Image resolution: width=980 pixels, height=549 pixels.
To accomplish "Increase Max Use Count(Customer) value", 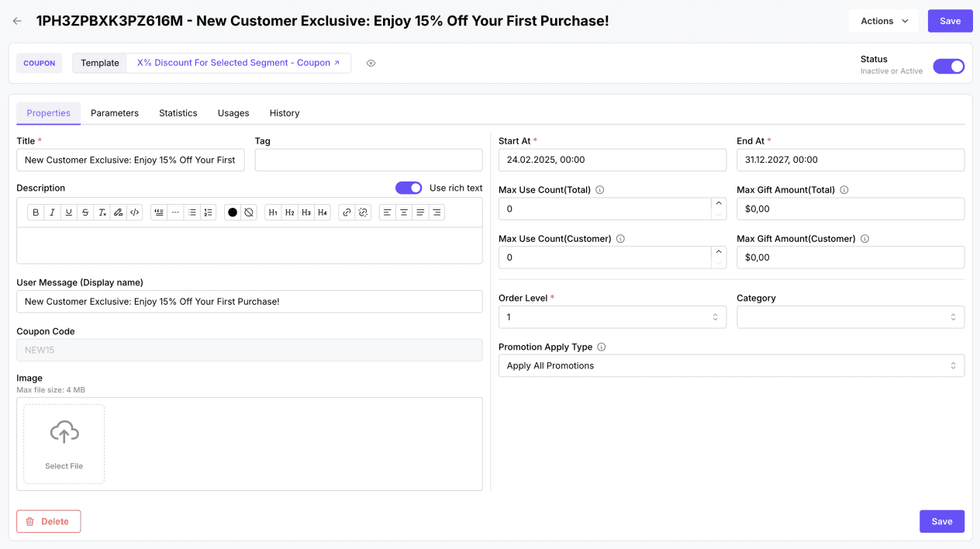I will 719,252.
